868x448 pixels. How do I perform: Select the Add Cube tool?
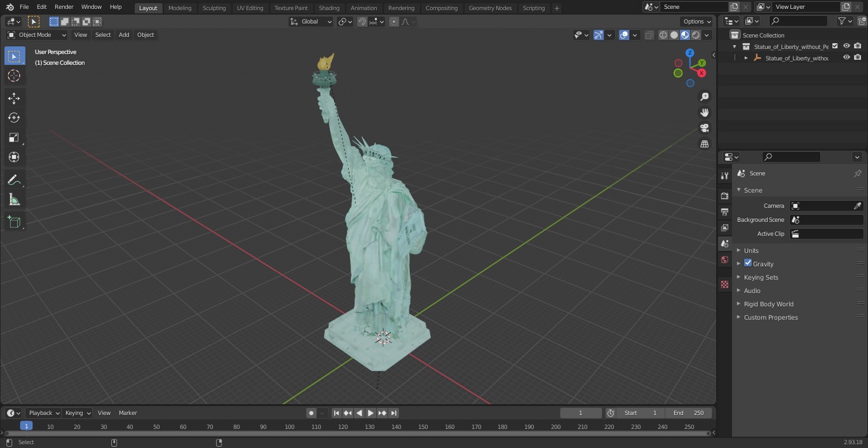coord(14,222)
